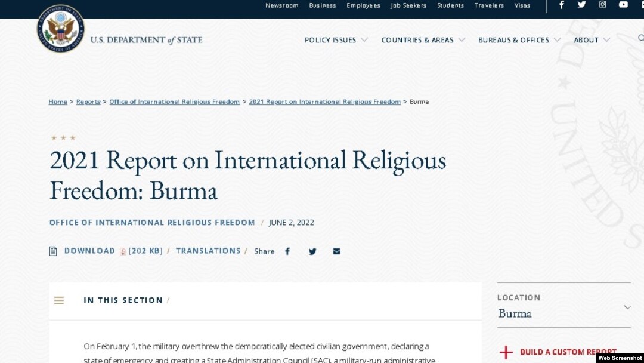The height and width of the screenshot is (363, 644).
Task: Open the Job Seekers top bar link
Action: coord(408,5)
